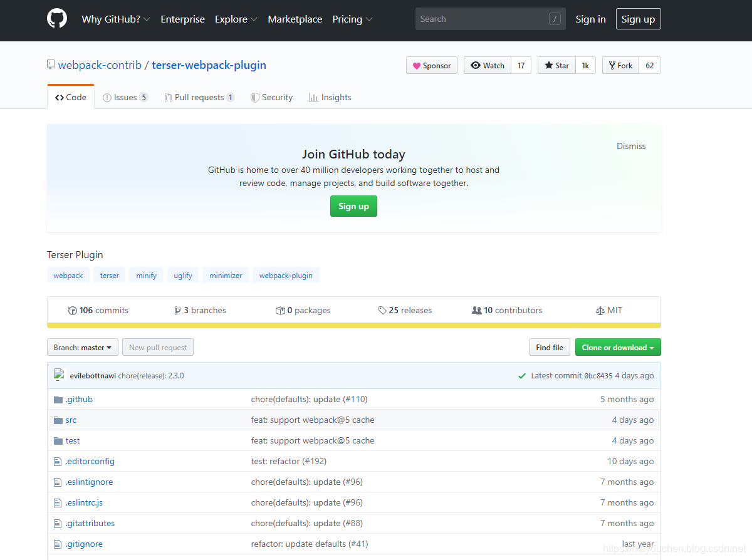Open the webpack-contrib owner link

(x=100, y=65)
